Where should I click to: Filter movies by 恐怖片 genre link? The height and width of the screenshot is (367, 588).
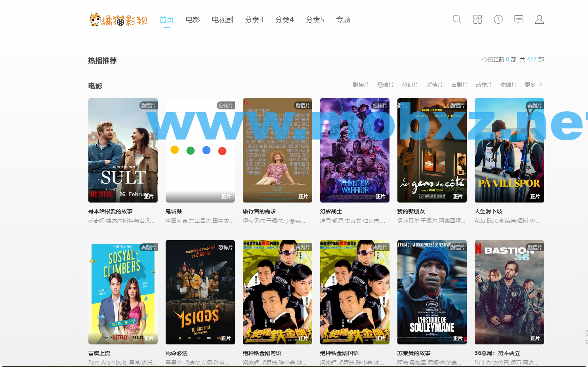click(x=386, y=85)
